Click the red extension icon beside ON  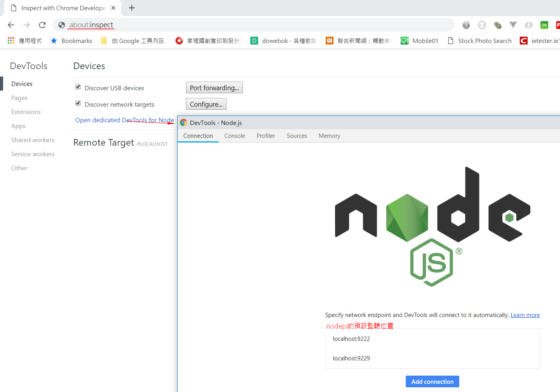pyautogui.click(x=558, y=25)
